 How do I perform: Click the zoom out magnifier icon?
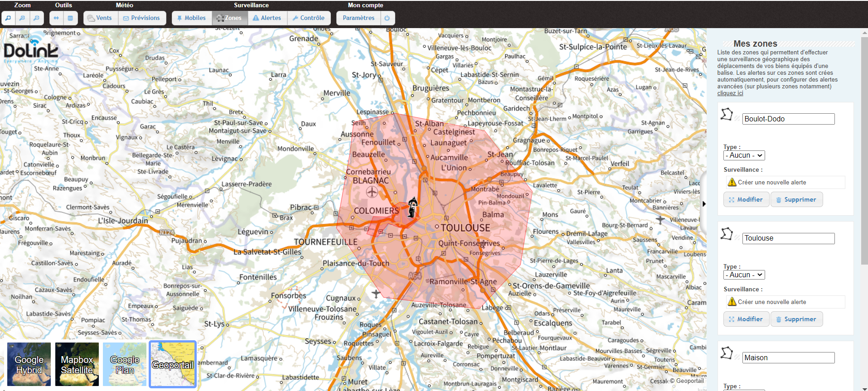tap(36, 18)
